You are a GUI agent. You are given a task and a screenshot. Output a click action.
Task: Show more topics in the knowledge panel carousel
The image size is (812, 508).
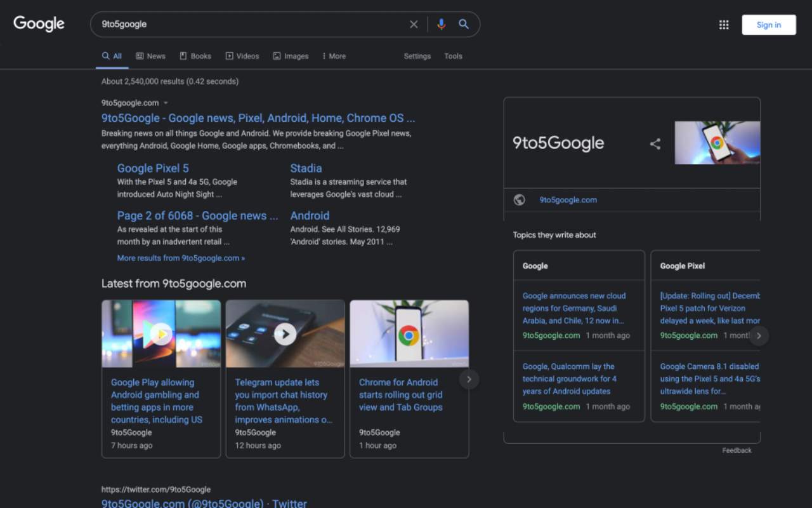759,336
